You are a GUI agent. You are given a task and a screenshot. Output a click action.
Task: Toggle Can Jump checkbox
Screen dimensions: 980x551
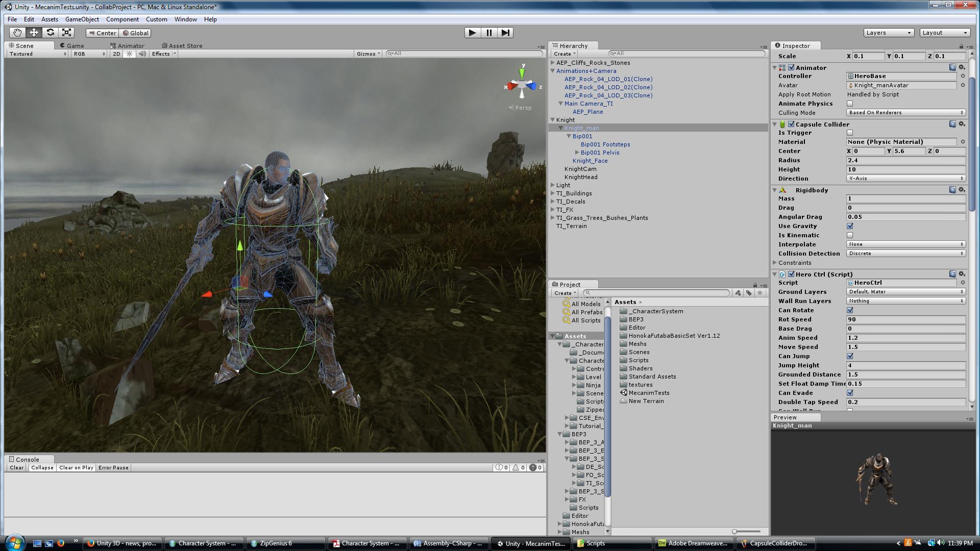click(x=850, y=356)
